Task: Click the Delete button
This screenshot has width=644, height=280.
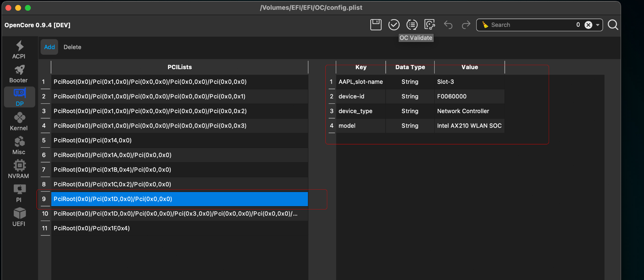Action: pyautogui.click(x=72, y=47)
